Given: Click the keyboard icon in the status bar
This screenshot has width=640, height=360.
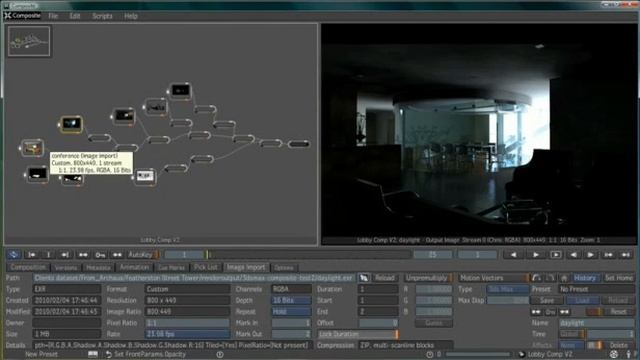Looking at the screenshot, I should click(93, 354).
